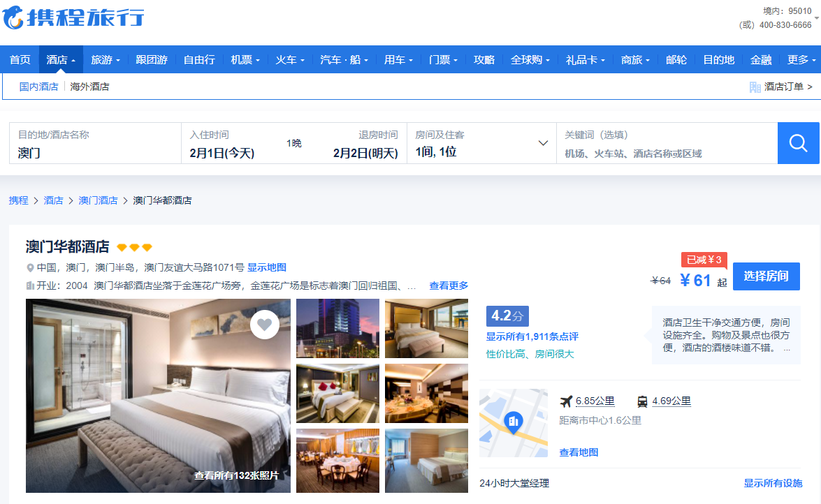This screenshot has width=821, height=504.
Task: Open 攻略 in navigation bar
Action: pos(484,59)
